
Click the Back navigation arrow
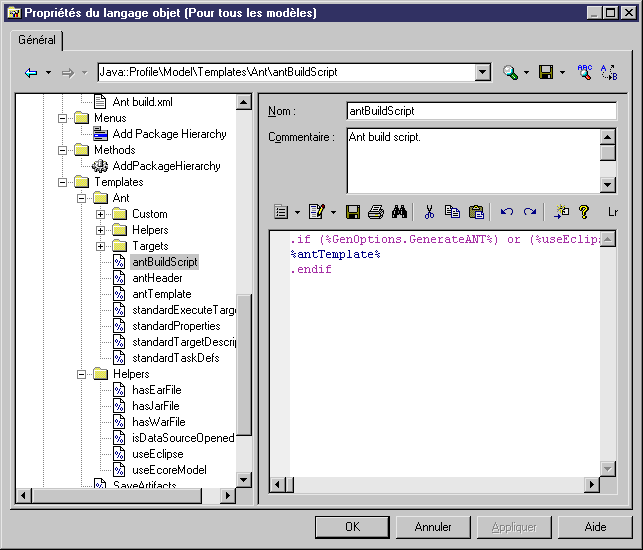click(31, 73)
